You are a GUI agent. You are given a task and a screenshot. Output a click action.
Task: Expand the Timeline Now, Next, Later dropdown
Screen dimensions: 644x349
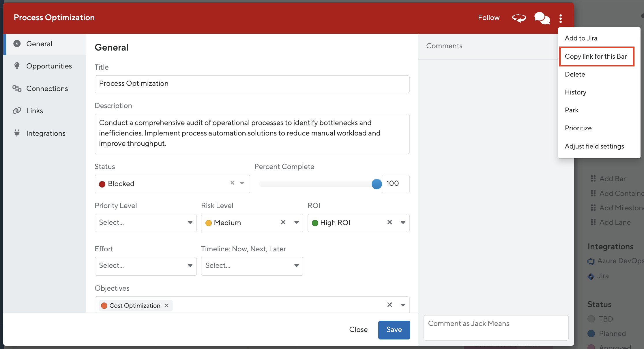[x=252, y=266]
